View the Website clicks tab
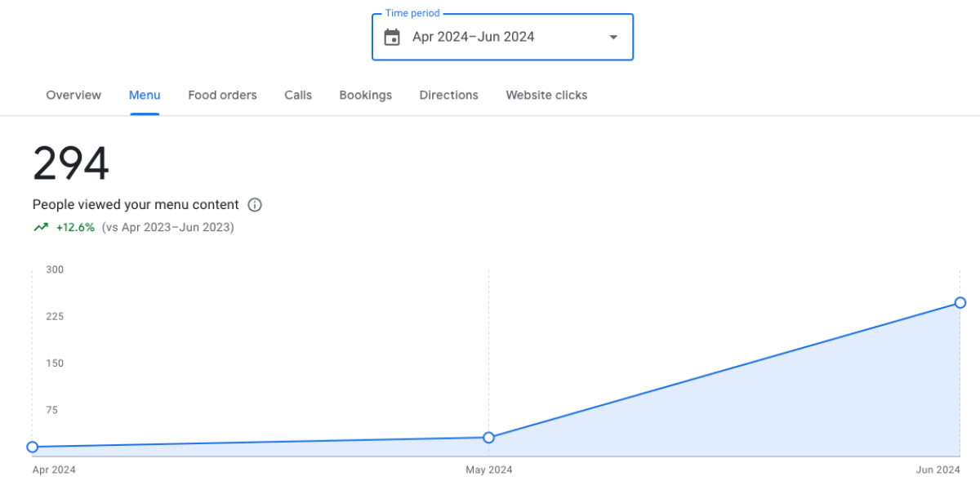 point(546,95)
